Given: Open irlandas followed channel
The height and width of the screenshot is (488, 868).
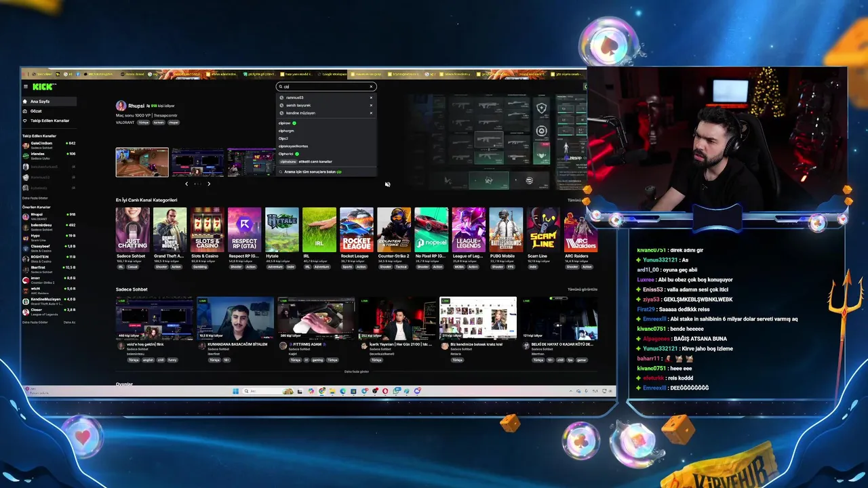Looking at the screenshot, I should tap(49, 155).
